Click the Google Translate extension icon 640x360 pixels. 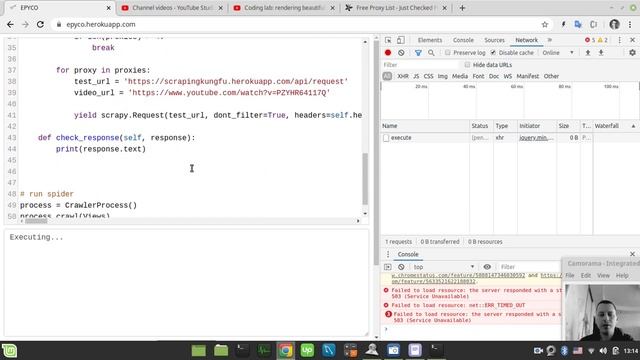tap(578, 24)
